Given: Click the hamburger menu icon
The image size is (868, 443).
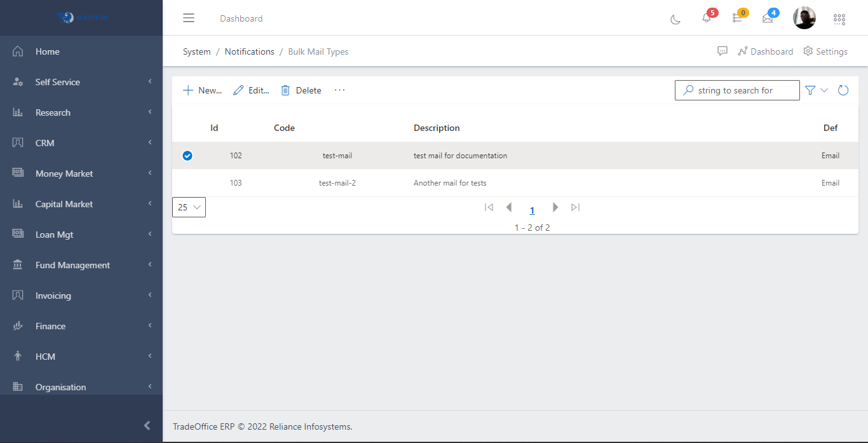Looking at the screenshot, I should tap(189, 18).
